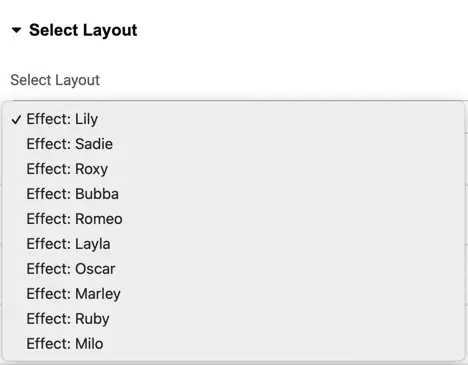Click the word Sadie in the dropdown
Screen dimensions: 468x365
coord(94,144)
